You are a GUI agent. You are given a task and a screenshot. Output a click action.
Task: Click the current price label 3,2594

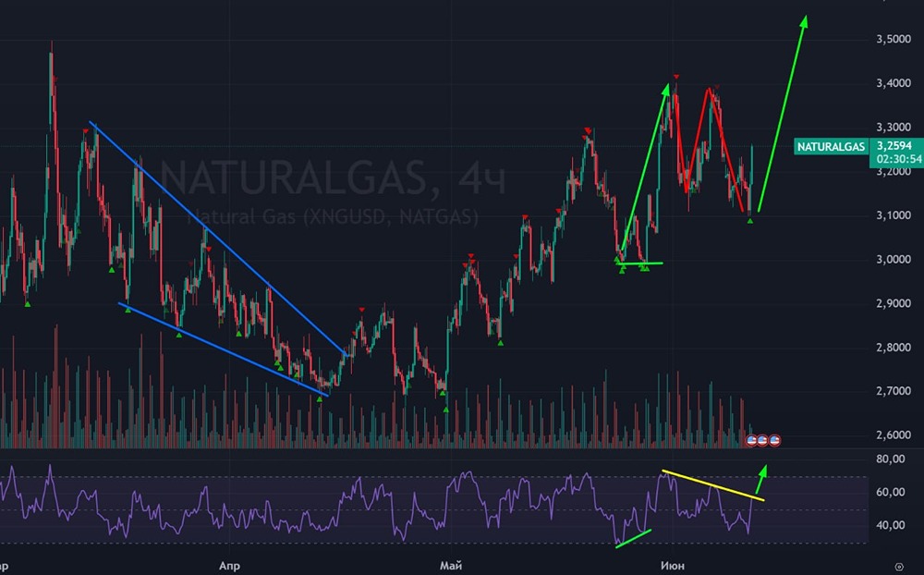pos(894,146)
